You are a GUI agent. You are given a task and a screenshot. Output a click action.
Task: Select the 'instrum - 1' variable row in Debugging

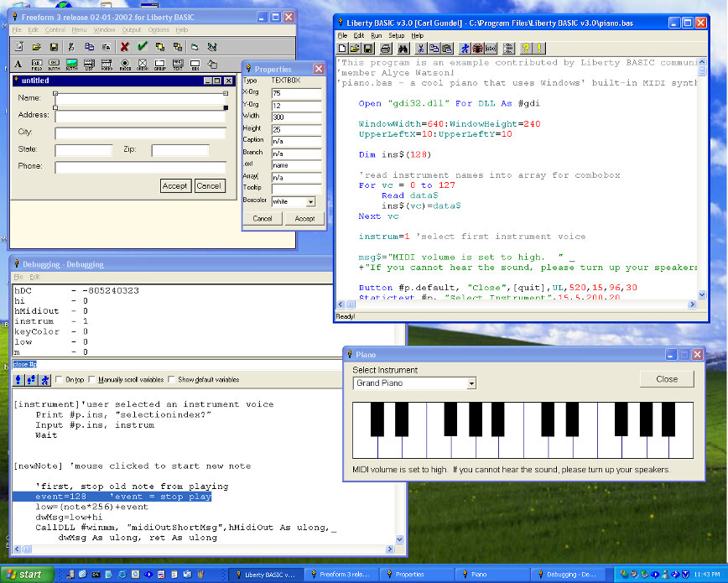(51, 321)
